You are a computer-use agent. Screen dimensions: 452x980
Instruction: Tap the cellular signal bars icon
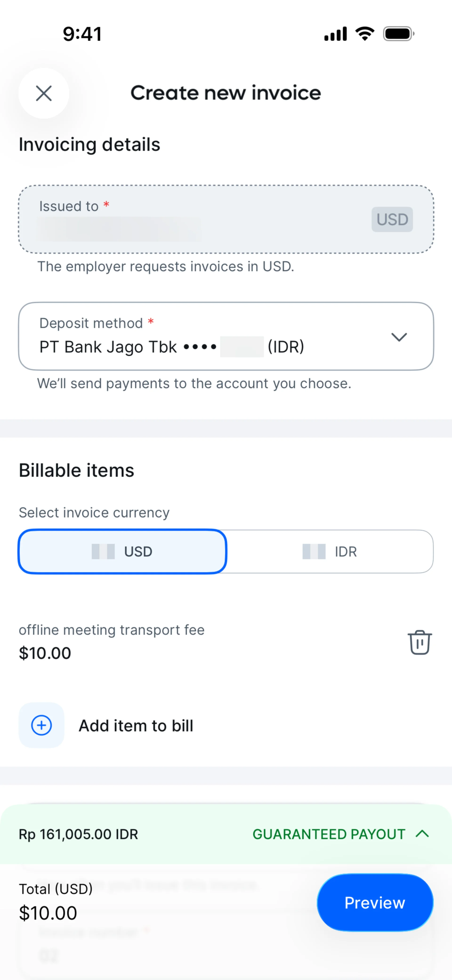pos(335,34)
